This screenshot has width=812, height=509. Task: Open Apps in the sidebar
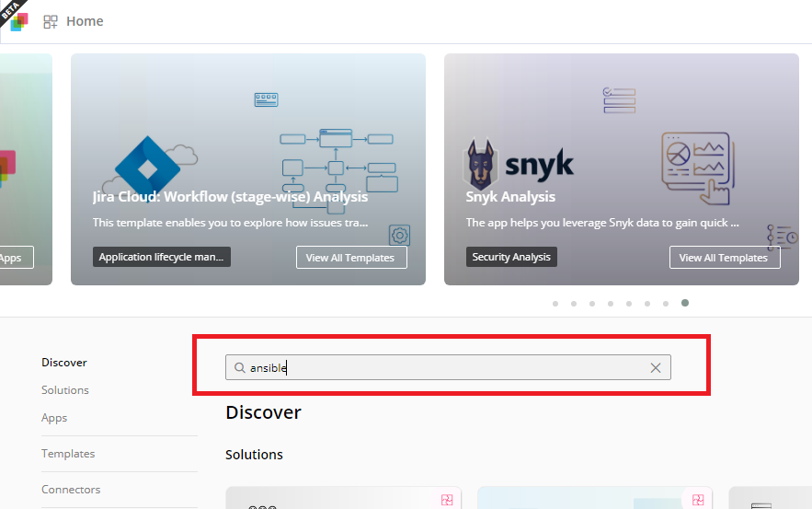coord(54,418)
